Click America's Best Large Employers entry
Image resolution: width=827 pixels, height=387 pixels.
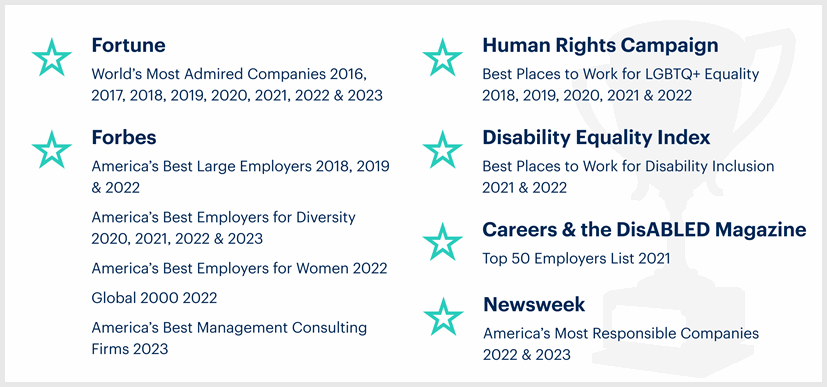click(x=241, y=177)
